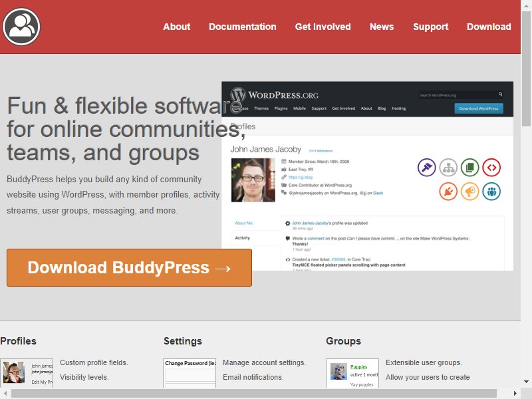Select Hosting in the WordPress.org navigation
This screenshot has height=399, width=532.
tap(398, 108)
